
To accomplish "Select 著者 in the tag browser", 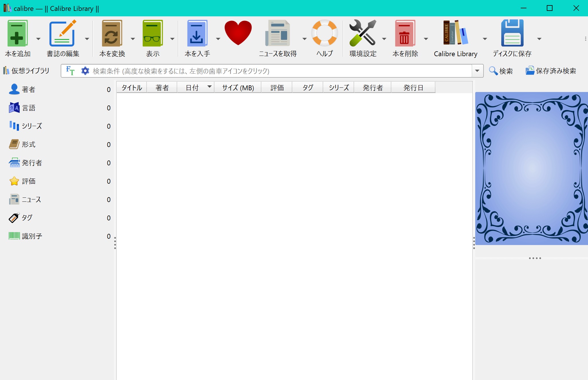I will click(59, 89).
